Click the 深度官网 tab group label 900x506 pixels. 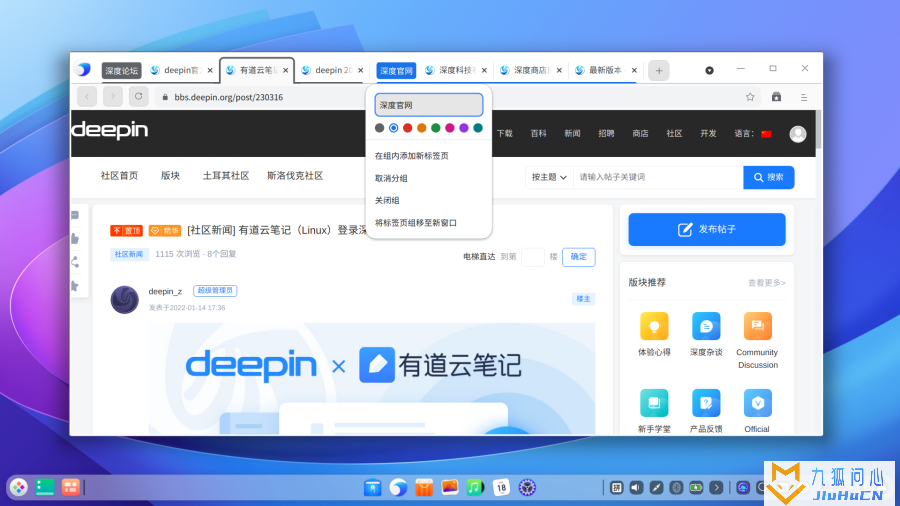396,71
